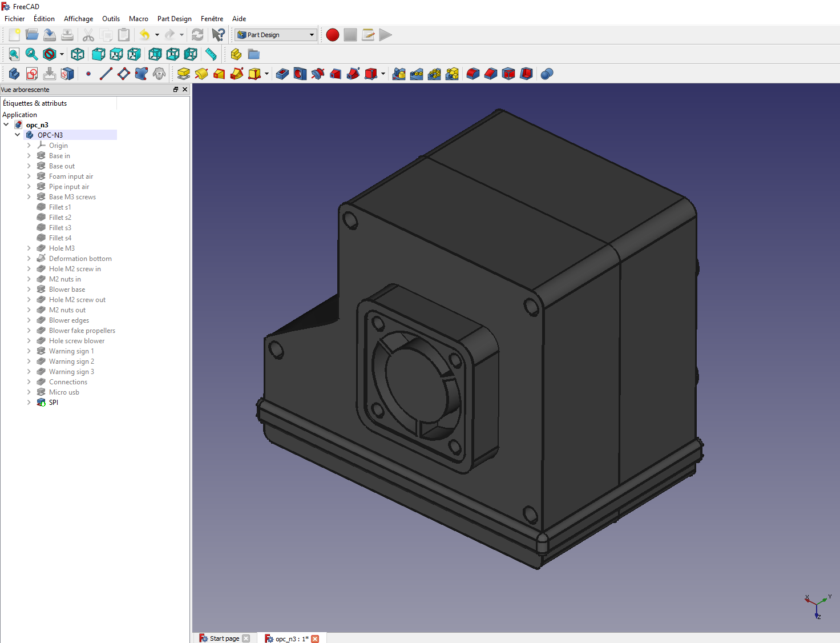Switch to left view
The image size is (840, 643).
190,54
